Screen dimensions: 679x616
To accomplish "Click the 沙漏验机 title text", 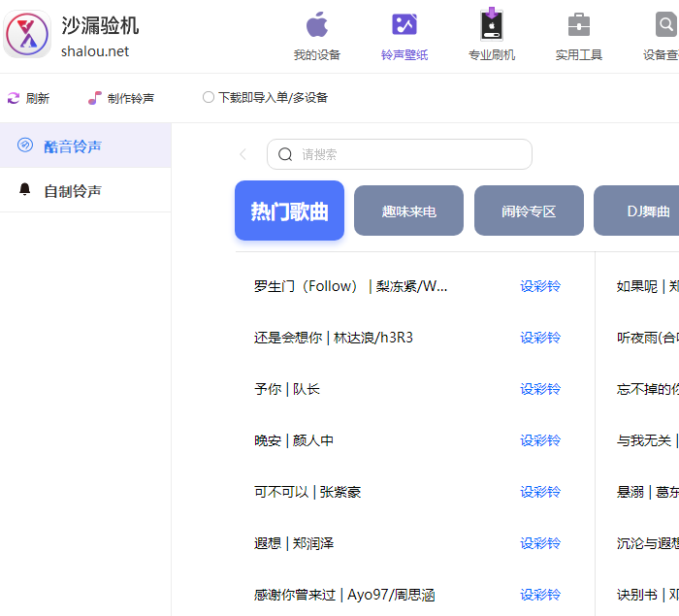I will [100, 25].
